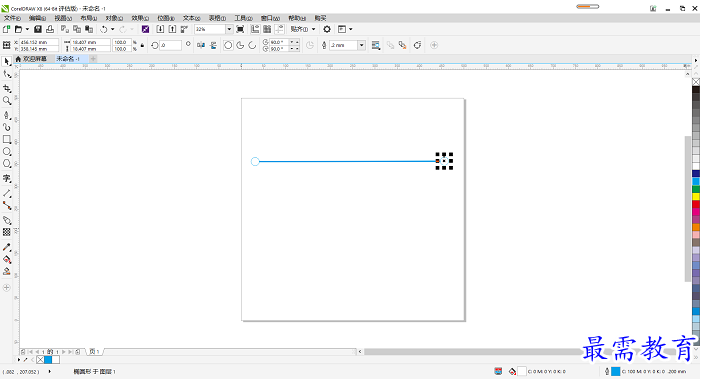
Task: Click the Page 1 tab
Action: (x=94, y=352)
